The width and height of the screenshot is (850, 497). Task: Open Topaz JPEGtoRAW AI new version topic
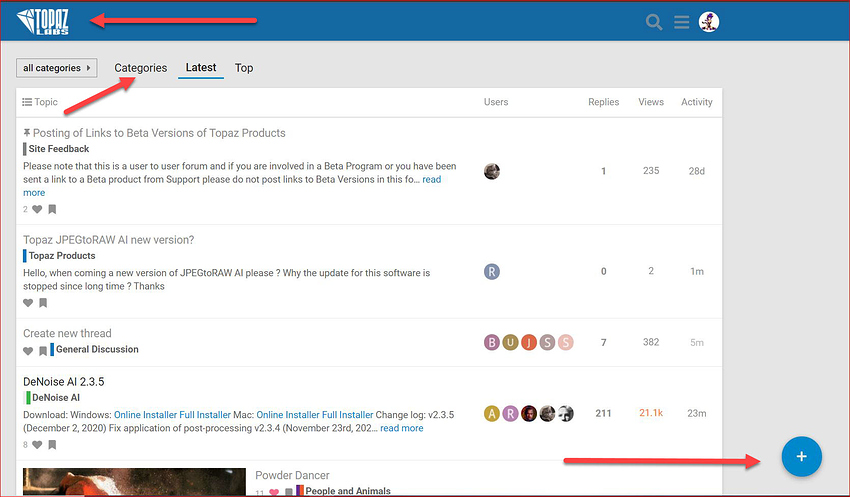[108, 240]
